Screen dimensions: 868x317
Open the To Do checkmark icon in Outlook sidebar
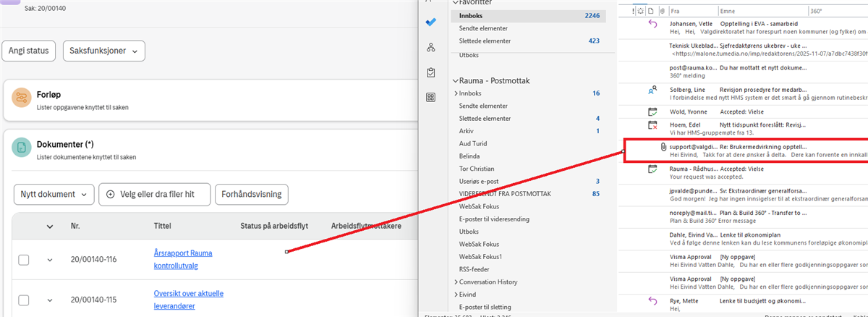pyautogui.click(x=431, y=22)
